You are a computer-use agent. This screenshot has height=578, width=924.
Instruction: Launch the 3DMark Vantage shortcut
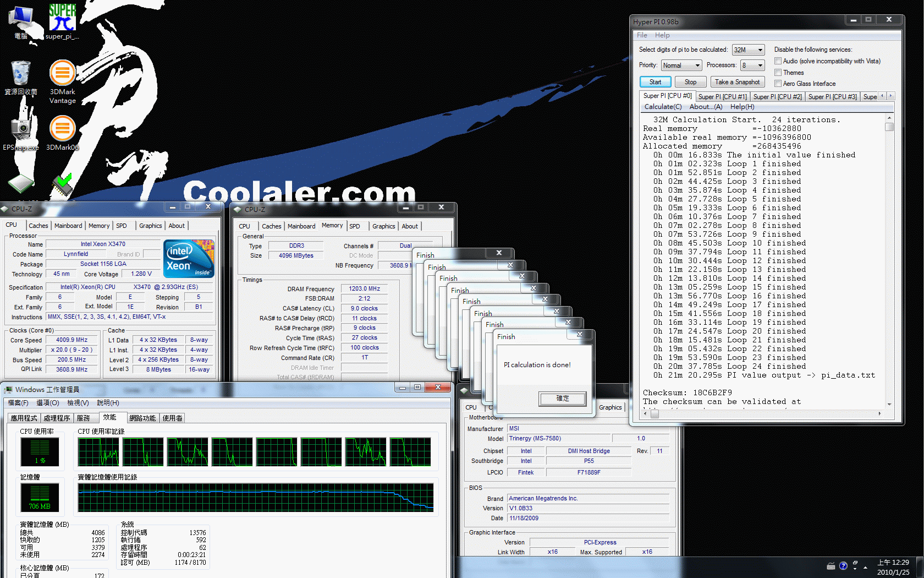tap(63, 81)
